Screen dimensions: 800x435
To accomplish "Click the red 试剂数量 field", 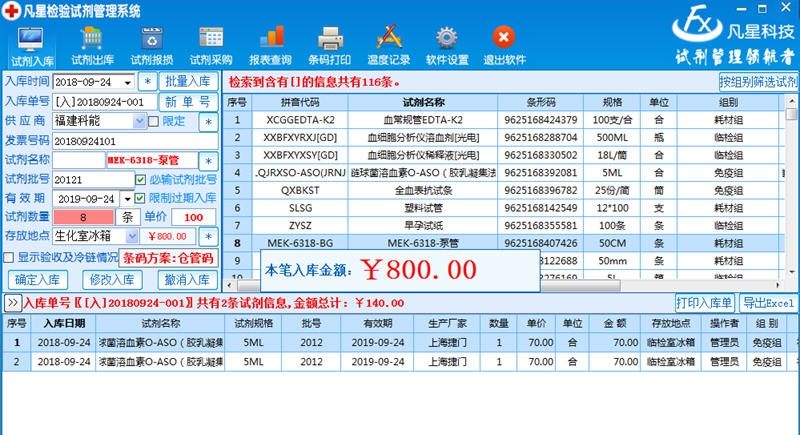I will click(84, 217).
